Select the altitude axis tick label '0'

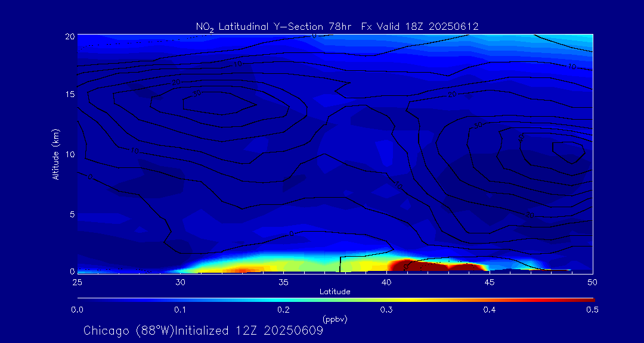click(72, 271)
